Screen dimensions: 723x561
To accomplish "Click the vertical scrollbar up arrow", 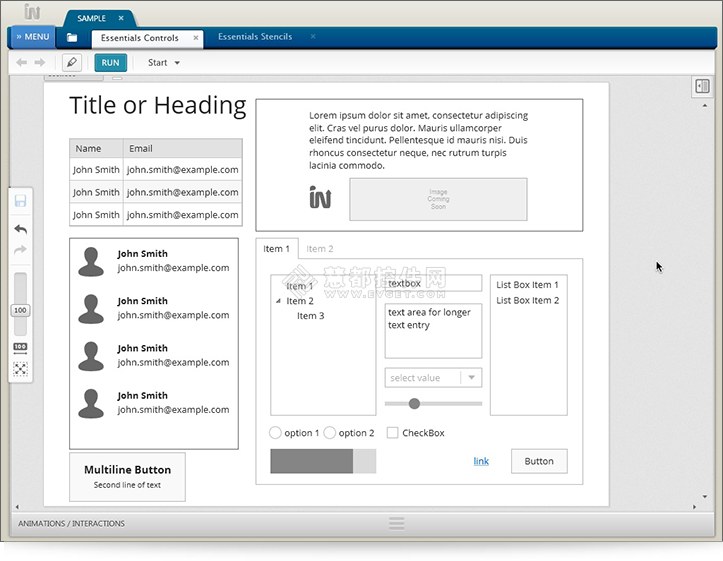I will click(705, 106).
